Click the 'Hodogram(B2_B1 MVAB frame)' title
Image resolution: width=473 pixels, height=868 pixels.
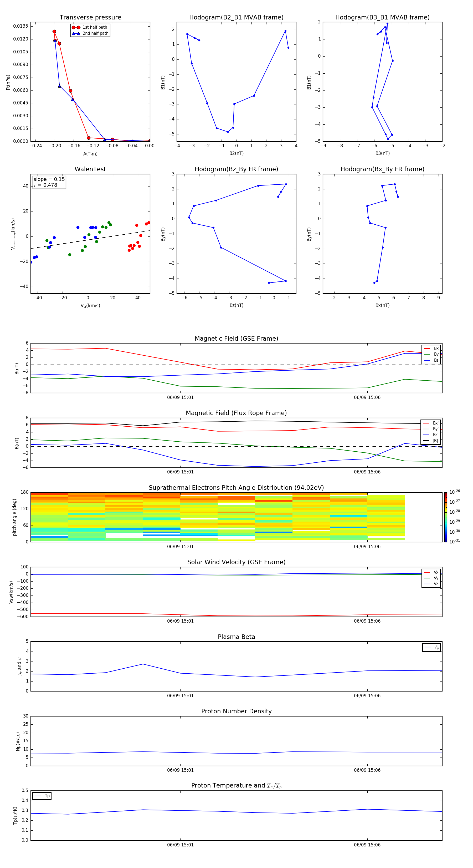coord(236,17)
